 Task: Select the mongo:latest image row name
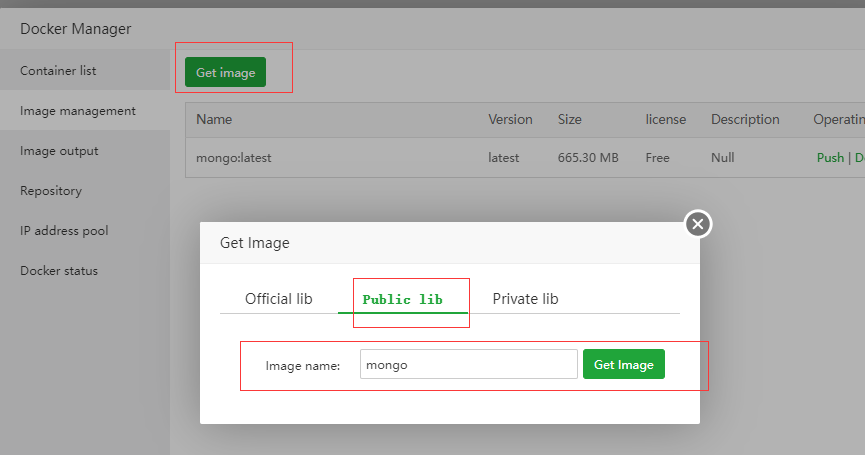[234, 158]
